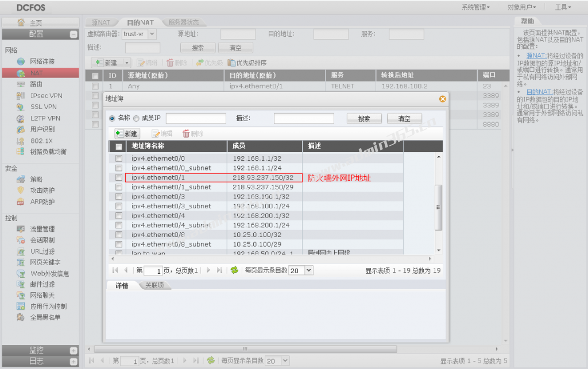
Task: Open 攻击防护 shield icon
Action: (21, 191)
